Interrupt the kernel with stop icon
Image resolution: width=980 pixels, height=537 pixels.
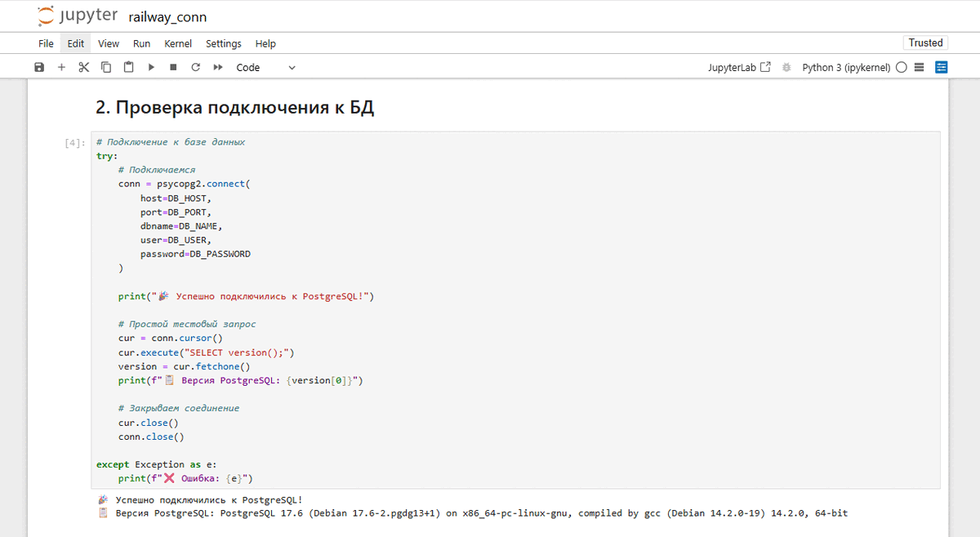click(x=173, y=67)
